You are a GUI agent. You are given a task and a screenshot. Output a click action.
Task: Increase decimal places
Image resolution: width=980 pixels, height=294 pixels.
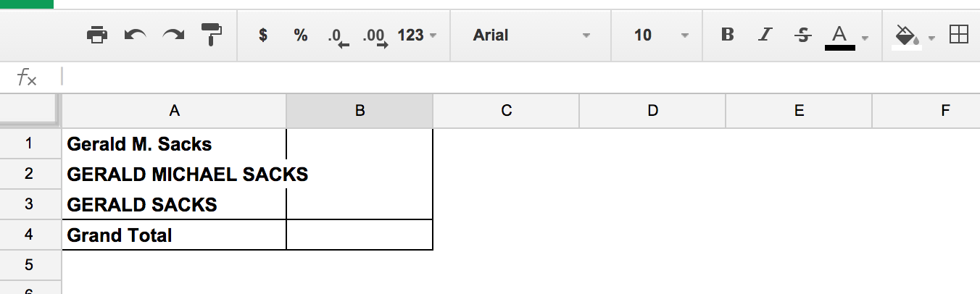click(375, 36)
